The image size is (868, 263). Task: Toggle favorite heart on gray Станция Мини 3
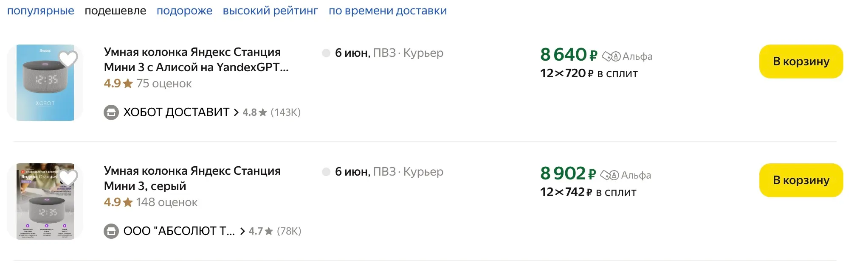[68, 177]
